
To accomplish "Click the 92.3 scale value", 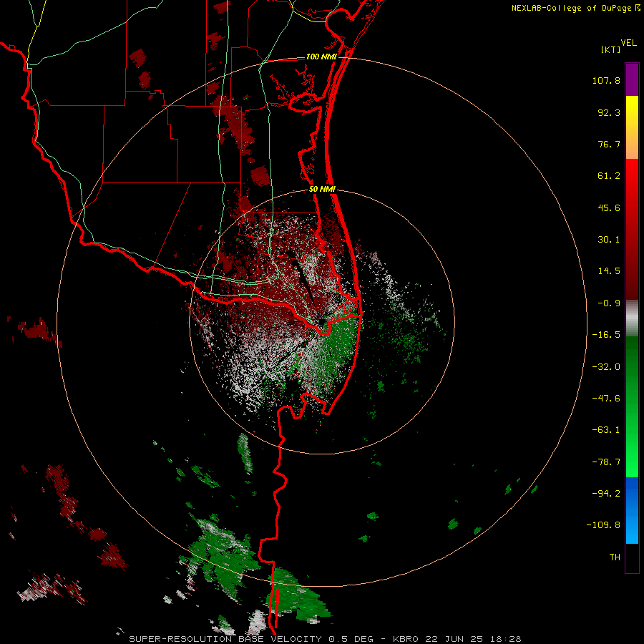I will click(609, 112).
